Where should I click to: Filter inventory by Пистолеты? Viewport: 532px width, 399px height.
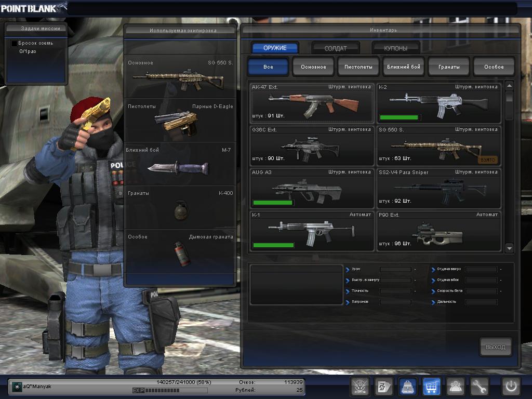[358, 66]
